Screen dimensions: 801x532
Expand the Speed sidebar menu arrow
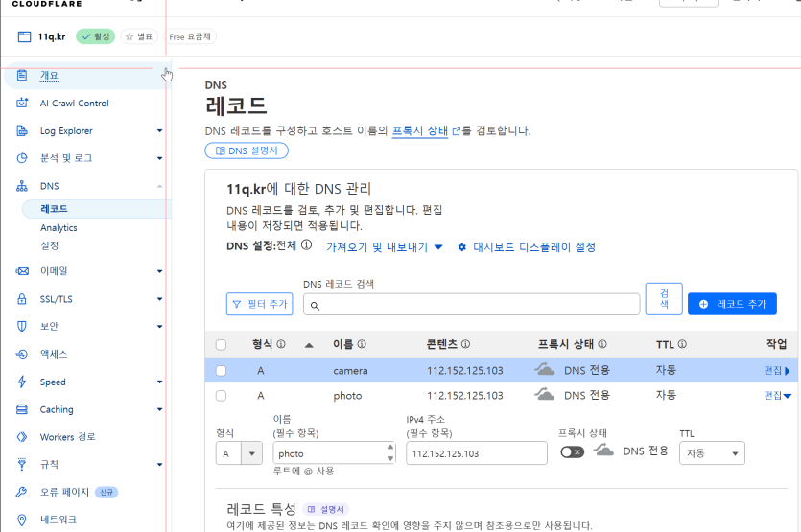pos(160,382)
